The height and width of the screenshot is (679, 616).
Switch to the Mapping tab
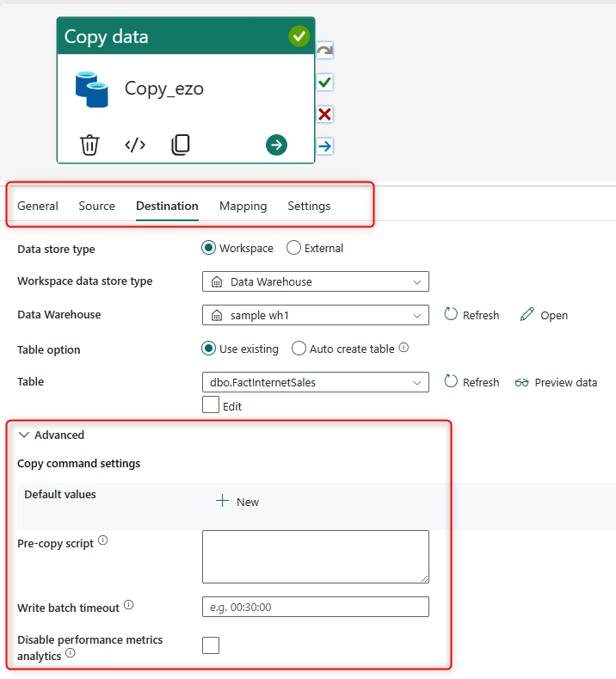(243, 206)
